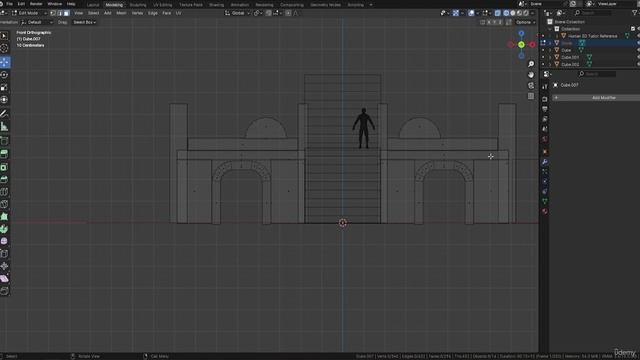Screen dimensions: 640x360
Task: Select the 3D Cursor tool
Action: [x=4, y=48]
